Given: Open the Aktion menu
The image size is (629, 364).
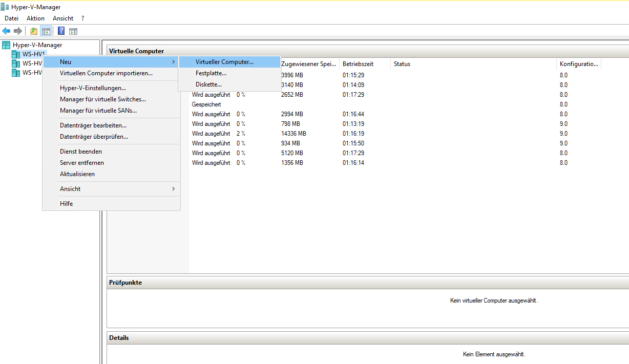Looking at the screenshot, I should coord(36,18).
